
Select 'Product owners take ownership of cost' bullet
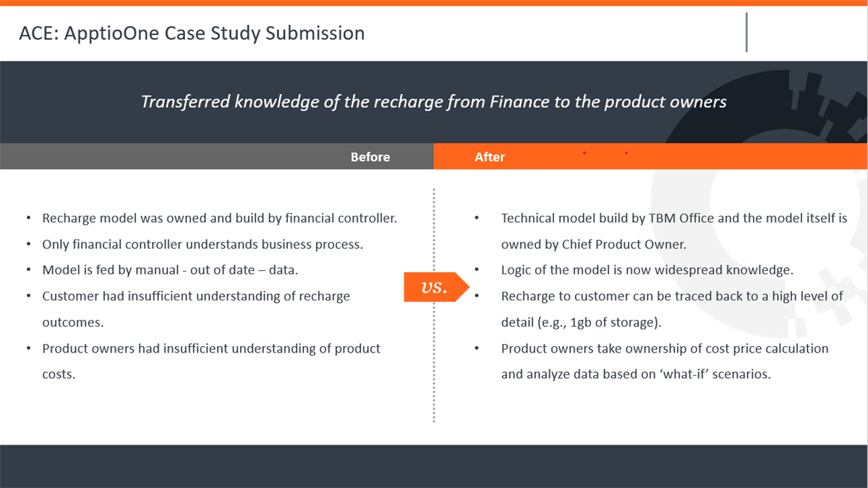click(x=665, y=361)
